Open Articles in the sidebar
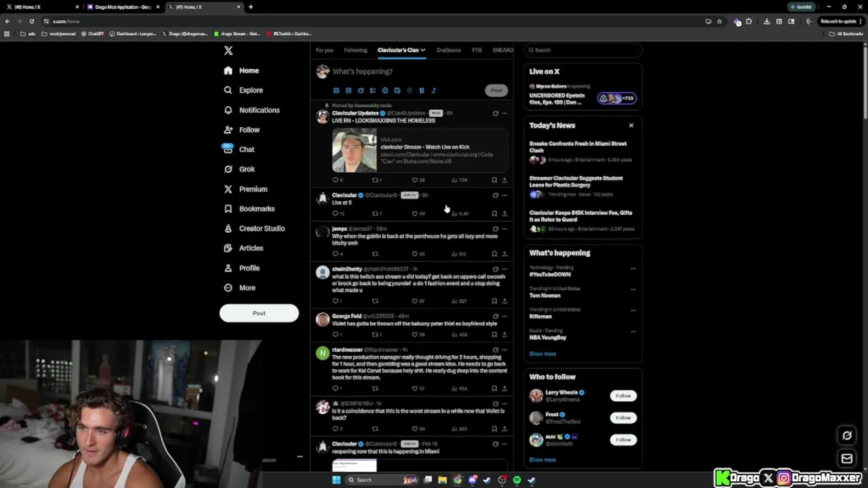This screenshot has height=488, width=868. click(243, 248)
